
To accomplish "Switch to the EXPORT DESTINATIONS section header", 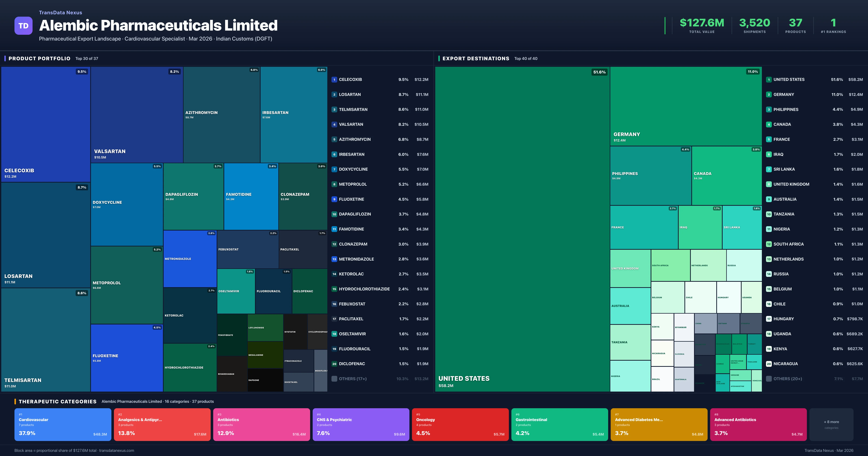I will pyautogui.click(x=476, y=58).
